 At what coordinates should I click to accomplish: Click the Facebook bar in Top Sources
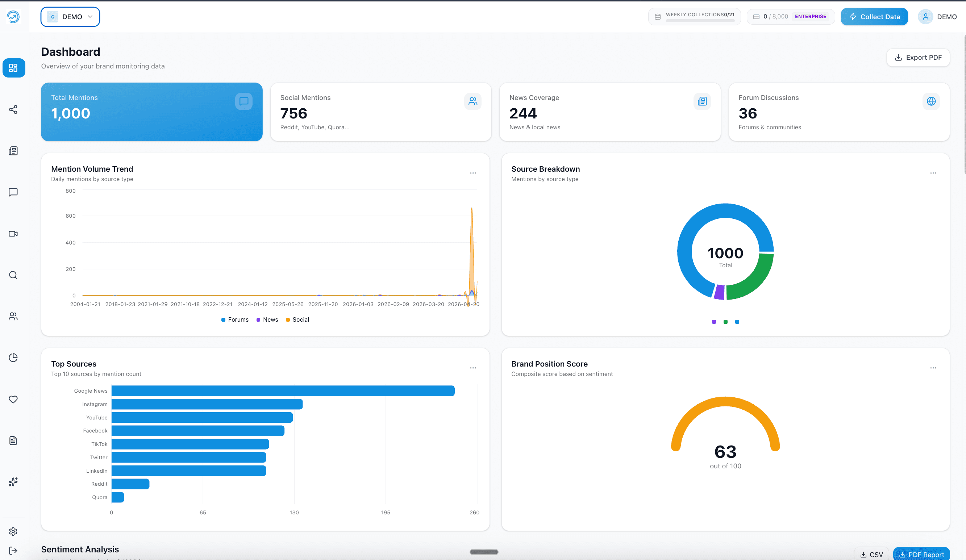coord(198,431)
